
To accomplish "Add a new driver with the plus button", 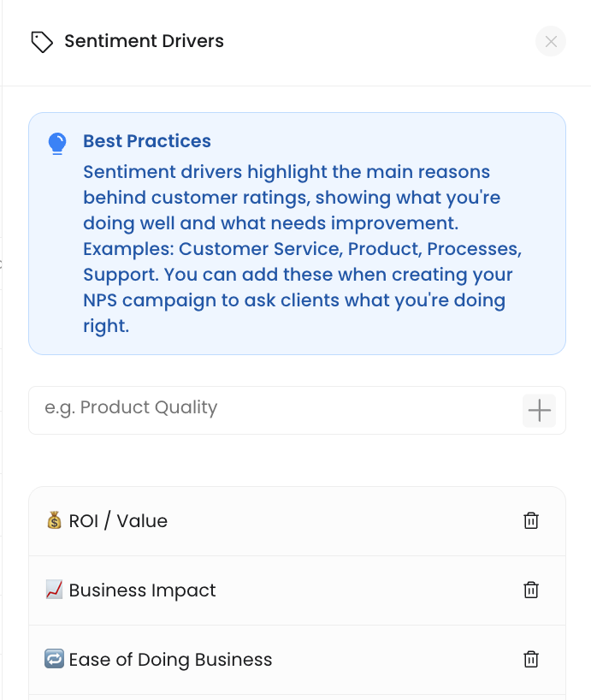I will (x=539, y=410).
